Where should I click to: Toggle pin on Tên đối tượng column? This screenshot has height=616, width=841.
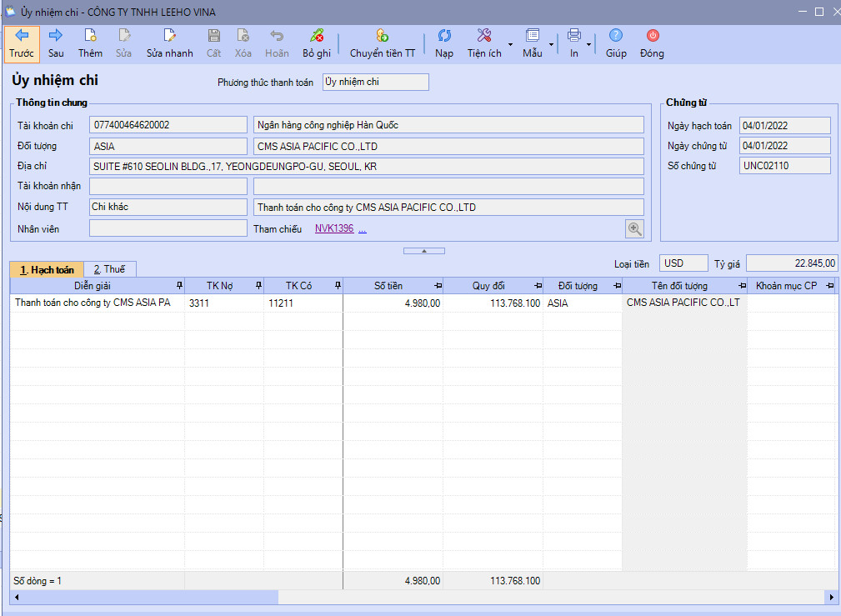[x=742, y=285]
